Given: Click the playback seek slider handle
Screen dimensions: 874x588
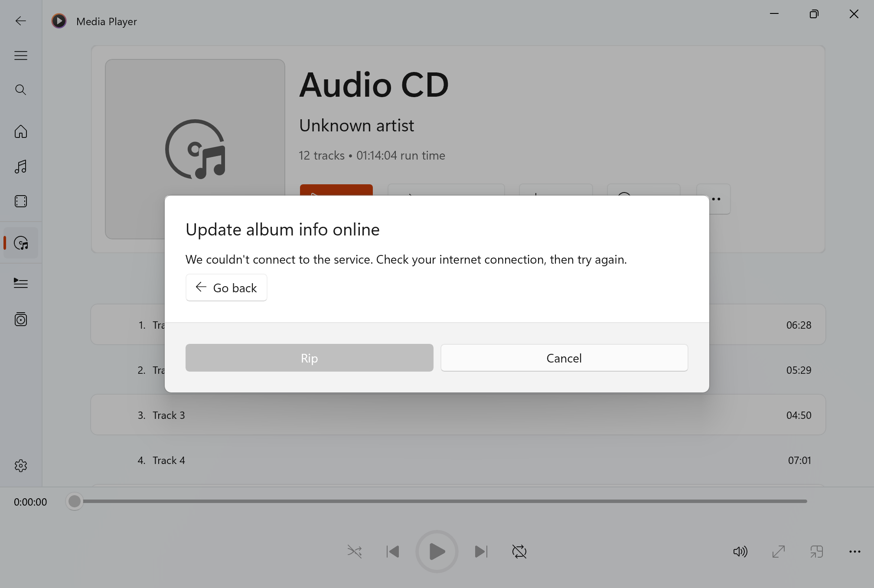Looking at the screenshot, I should coord(75,501).
